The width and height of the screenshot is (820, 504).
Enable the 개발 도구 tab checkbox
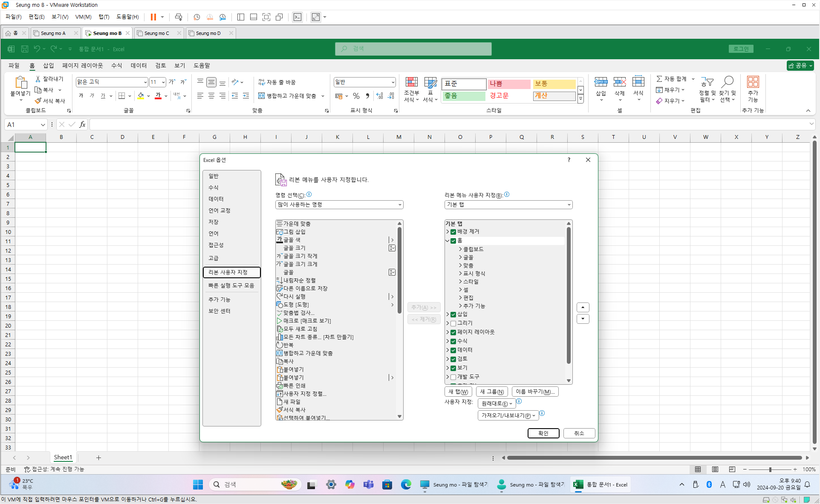pos(453,377)
